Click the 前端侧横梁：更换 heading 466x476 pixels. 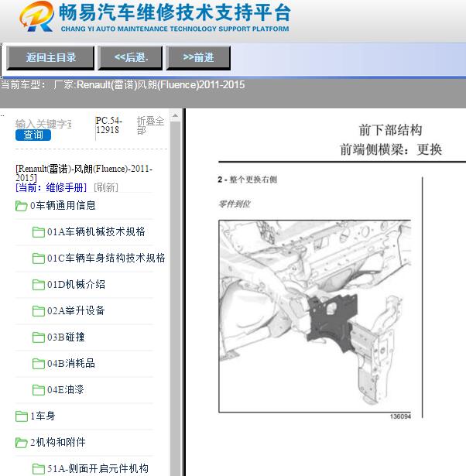(390, 149)
